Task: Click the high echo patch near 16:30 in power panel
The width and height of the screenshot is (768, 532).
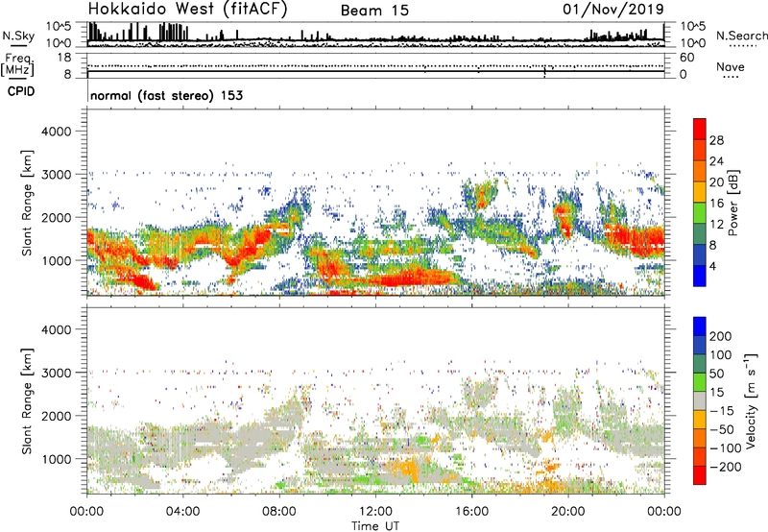Action: (483, 195)
